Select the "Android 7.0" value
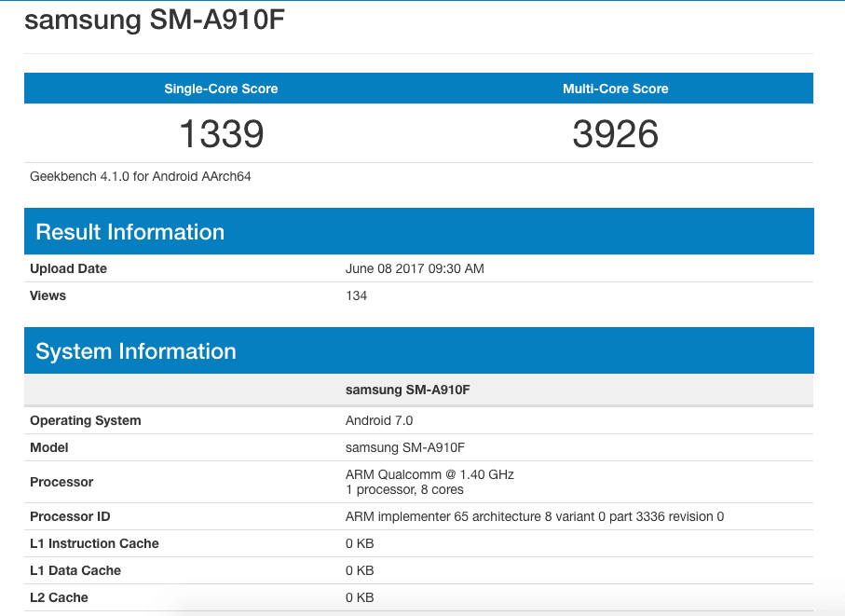The width and height of the screenshot is (845, 616). pos(379,420)
